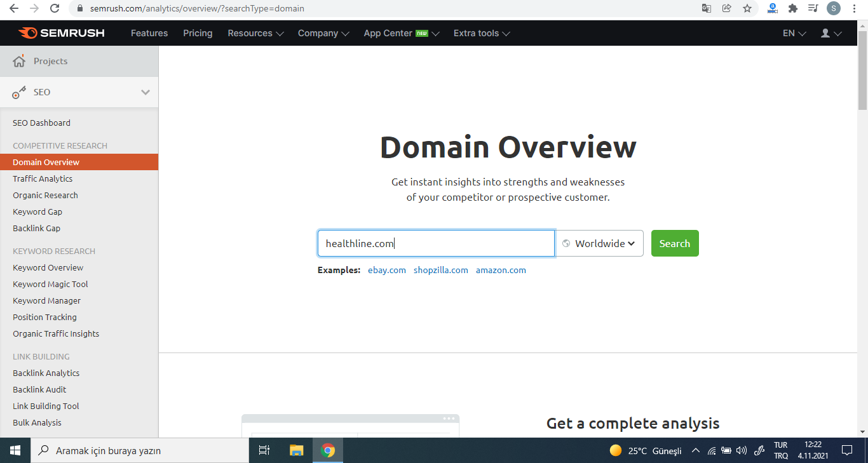The height and width of the screenshot is (463, 868).
Task: Expand the Resources menu
Action: tap(255, 33)
